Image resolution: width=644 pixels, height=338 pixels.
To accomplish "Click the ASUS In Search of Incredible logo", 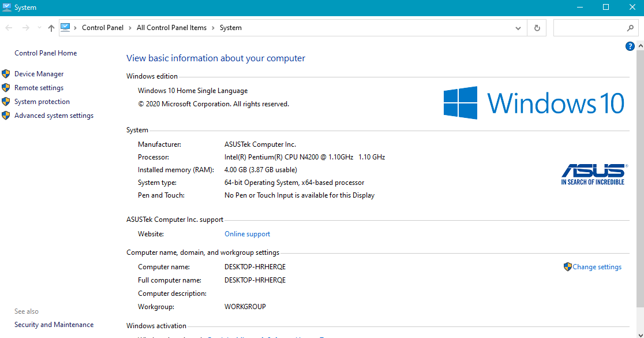I will [x=594, y=174].
